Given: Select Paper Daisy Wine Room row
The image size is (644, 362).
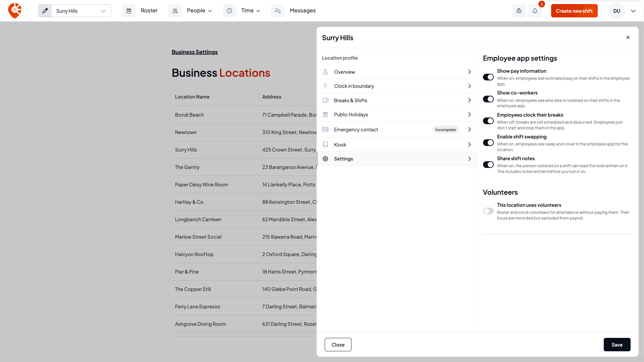Looking at the screenshot, I should (x=244, y=185).
